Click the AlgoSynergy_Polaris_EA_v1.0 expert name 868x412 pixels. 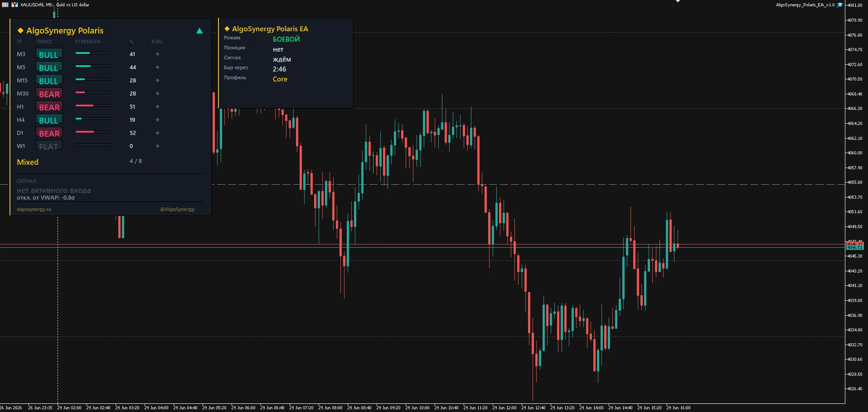pos(805,5)
